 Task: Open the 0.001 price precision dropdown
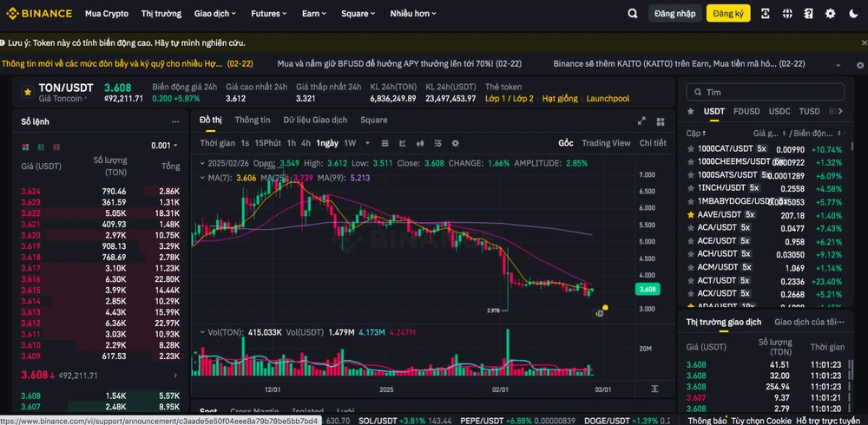[x=164, y=146]
